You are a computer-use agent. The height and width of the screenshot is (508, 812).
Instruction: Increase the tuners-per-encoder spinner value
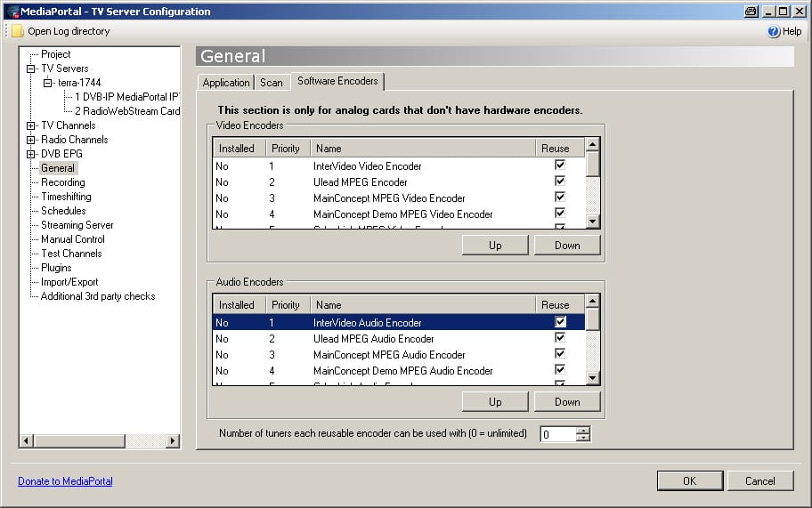pos(583,431)
